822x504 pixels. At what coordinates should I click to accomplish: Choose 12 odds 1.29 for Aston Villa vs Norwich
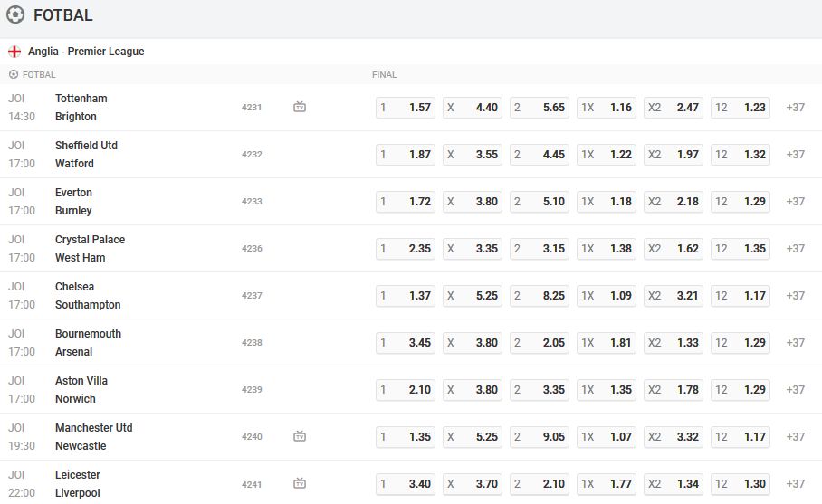coord(741,389)
